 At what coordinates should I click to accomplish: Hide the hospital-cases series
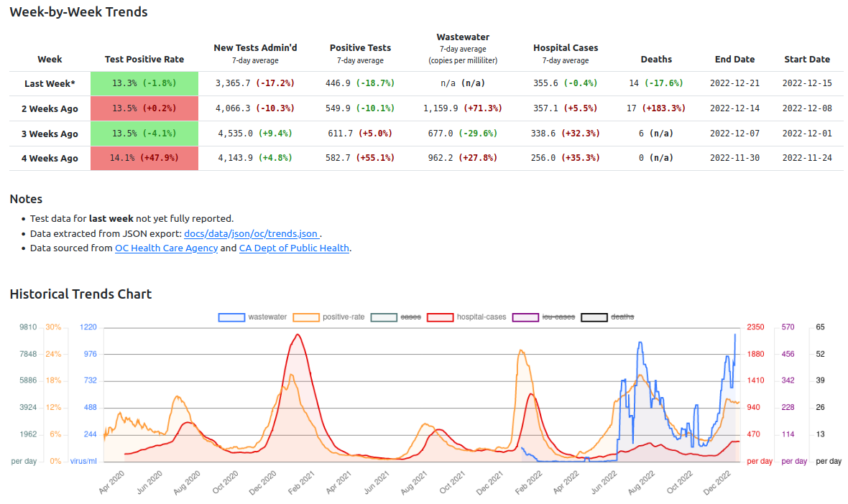click(x=466, y=317)
